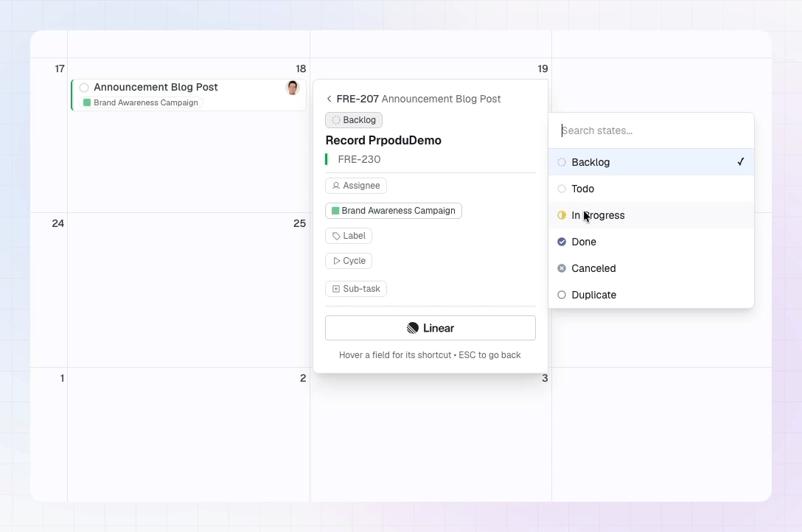Click the Canceled x-circle icon

coord(562,268)
